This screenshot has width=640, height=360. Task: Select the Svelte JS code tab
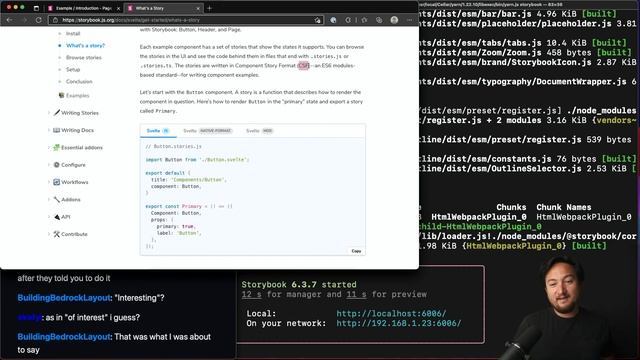coord(158,131)
